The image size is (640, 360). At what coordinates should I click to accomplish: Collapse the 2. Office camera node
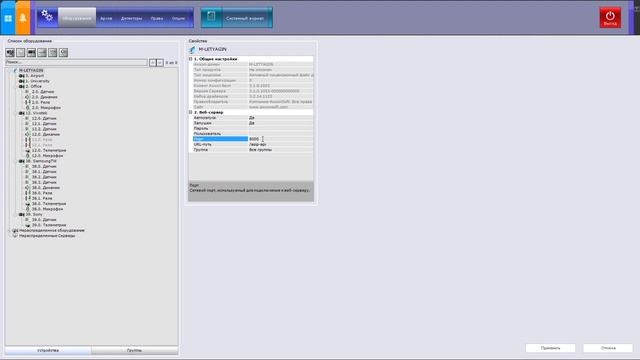pyautogui.click(x=16, y=87)
